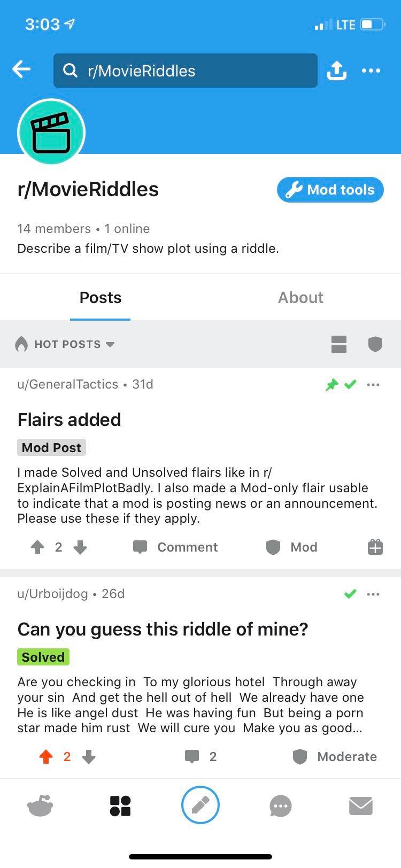The image size is (401, 868).
Task: Tap the Reddit home snoo icon
Action: (x=40, y=805)
